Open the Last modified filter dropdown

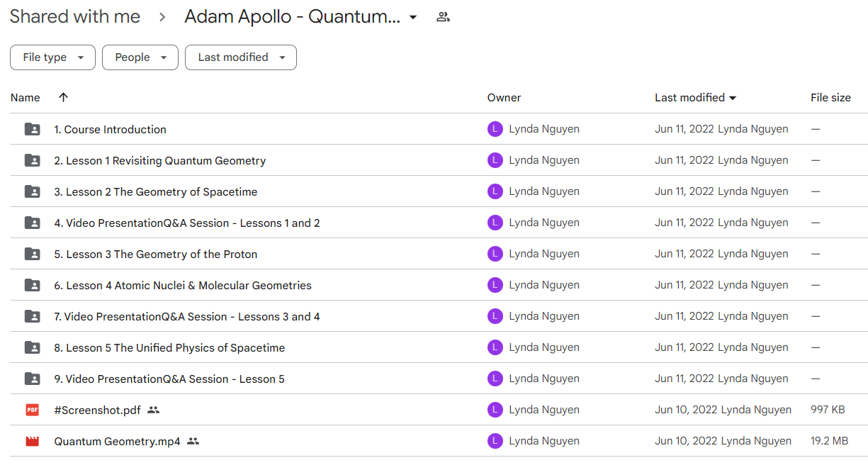[x=240, y=57]
